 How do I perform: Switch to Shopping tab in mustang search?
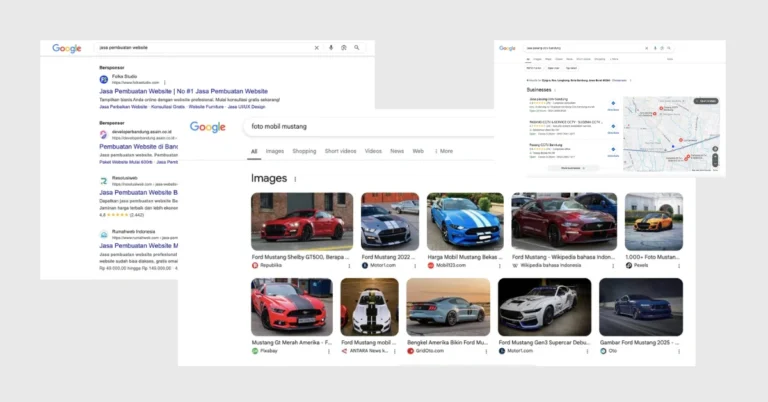pyautogui.click(x=304, y=151)
